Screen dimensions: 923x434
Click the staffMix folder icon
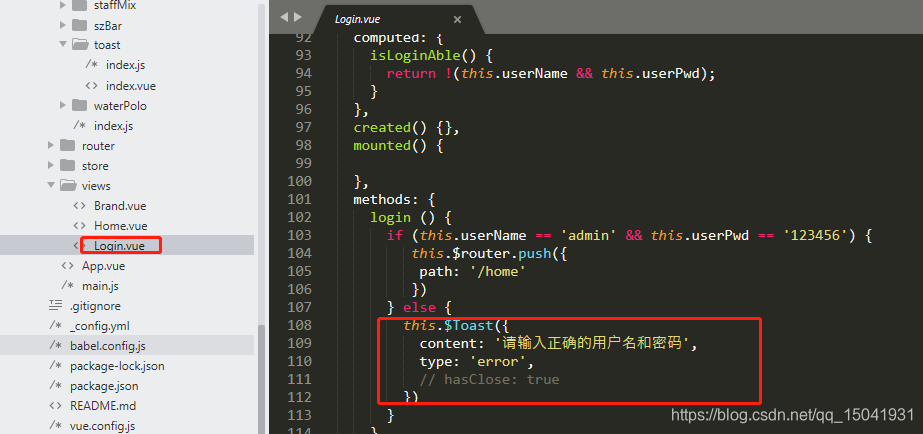79,6
